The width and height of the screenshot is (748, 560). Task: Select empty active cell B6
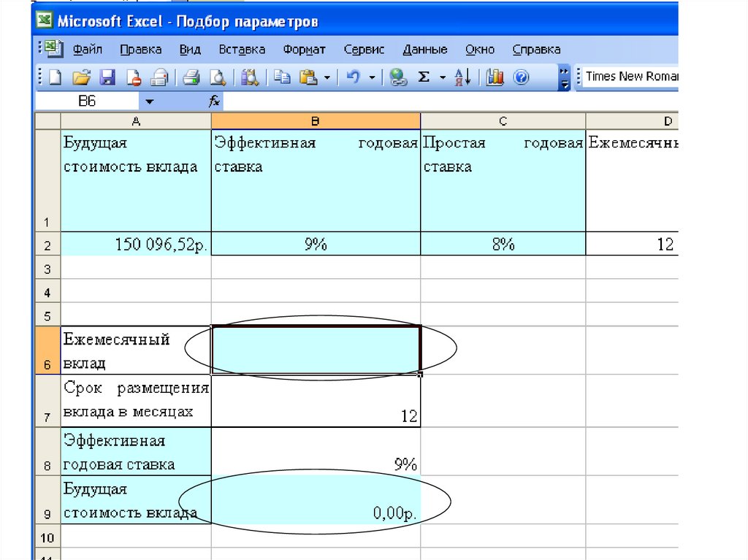point(316,350)
